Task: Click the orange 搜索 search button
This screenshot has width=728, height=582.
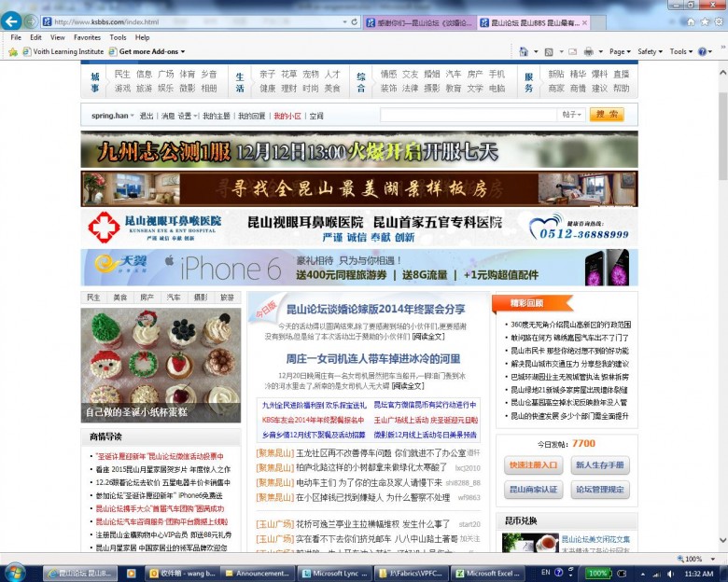Action: (x=607, y=114)
